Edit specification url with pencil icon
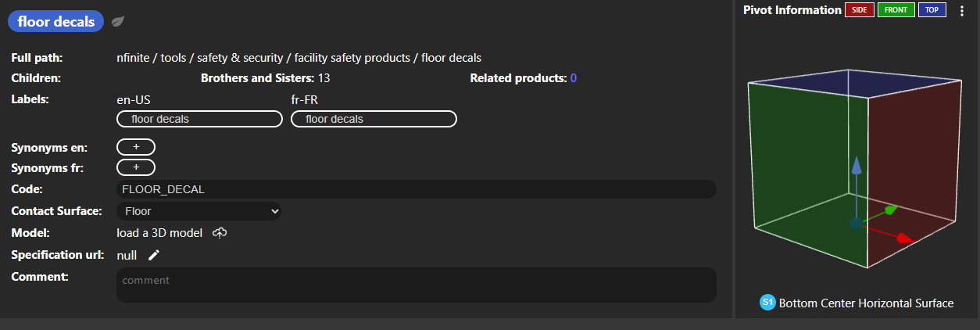This screenshot has height=330, width=980. point(154,255)
